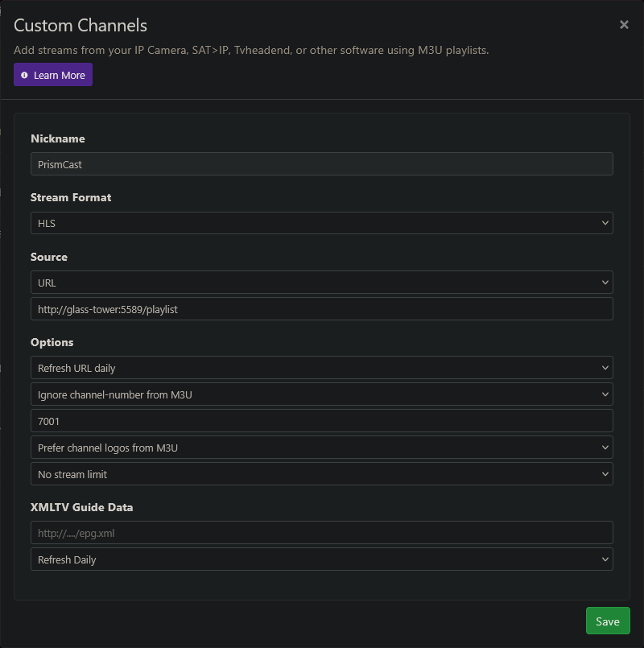Click the XMLTV epg.xml URL field
The height and width of the screenshot is (648, 644).
click(x=321, y=533)
